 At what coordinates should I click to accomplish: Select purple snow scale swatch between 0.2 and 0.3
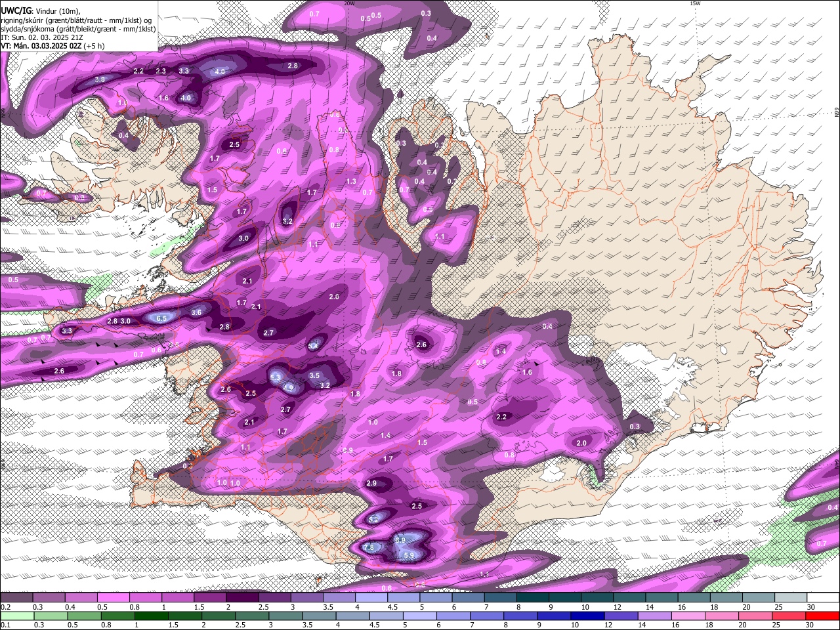tap(16, 598)
